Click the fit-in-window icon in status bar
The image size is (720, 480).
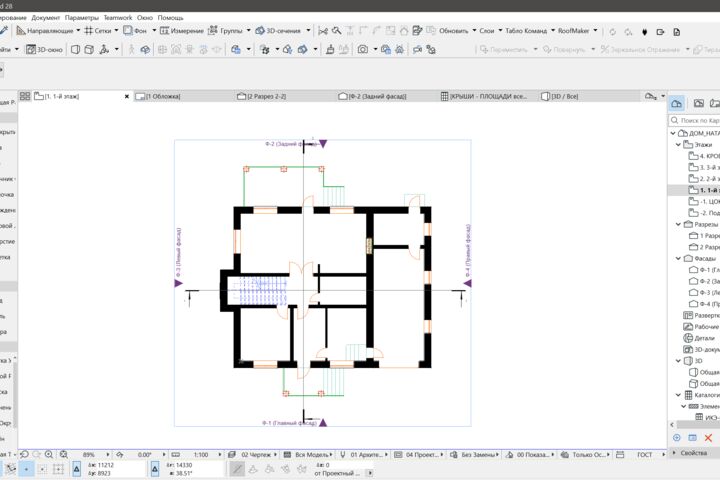pos(64,454)
